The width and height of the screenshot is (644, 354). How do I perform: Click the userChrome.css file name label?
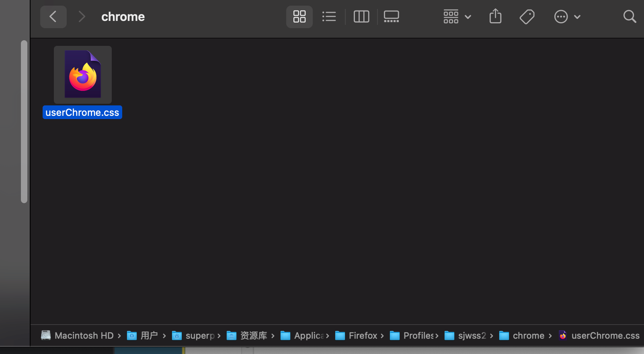pos(82,112)
